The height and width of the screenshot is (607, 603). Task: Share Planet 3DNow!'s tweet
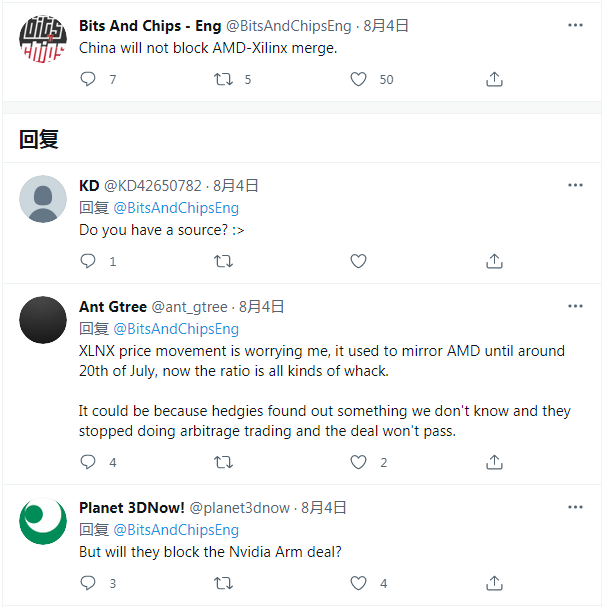click(x=494, y=583)
